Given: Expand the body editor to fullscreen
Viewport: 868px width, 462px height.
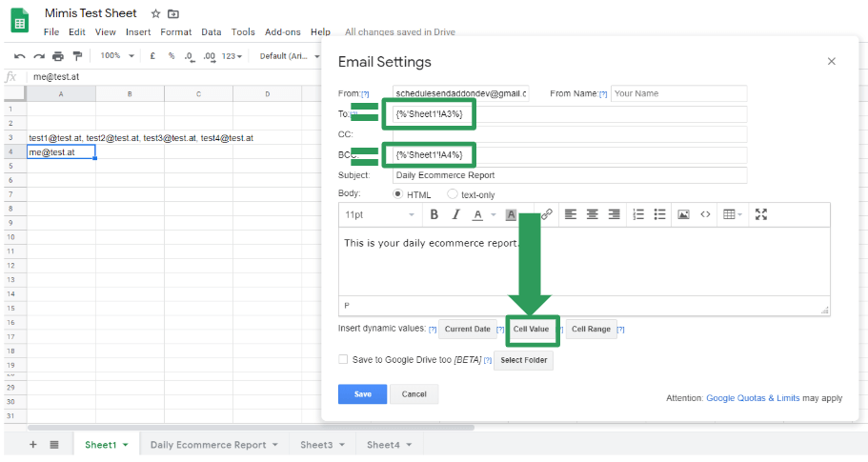Looking at the screenshot, I should [x=761, y=214].
